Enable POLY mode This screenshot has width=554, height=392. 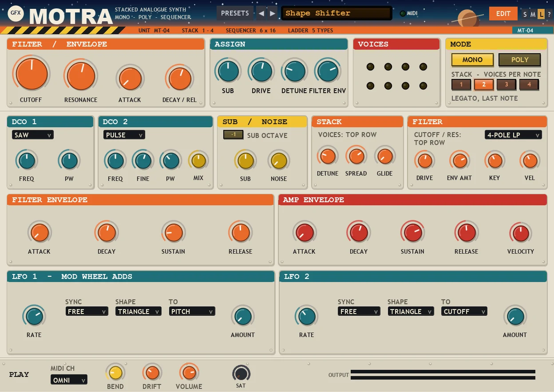tap(519, 60)
